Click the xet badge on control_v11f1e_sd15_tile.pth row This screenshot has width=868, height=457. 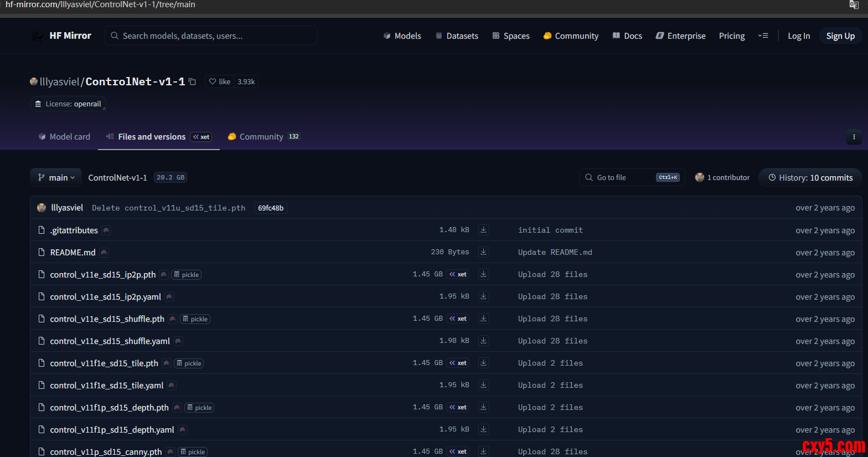[x=458, y=363]
